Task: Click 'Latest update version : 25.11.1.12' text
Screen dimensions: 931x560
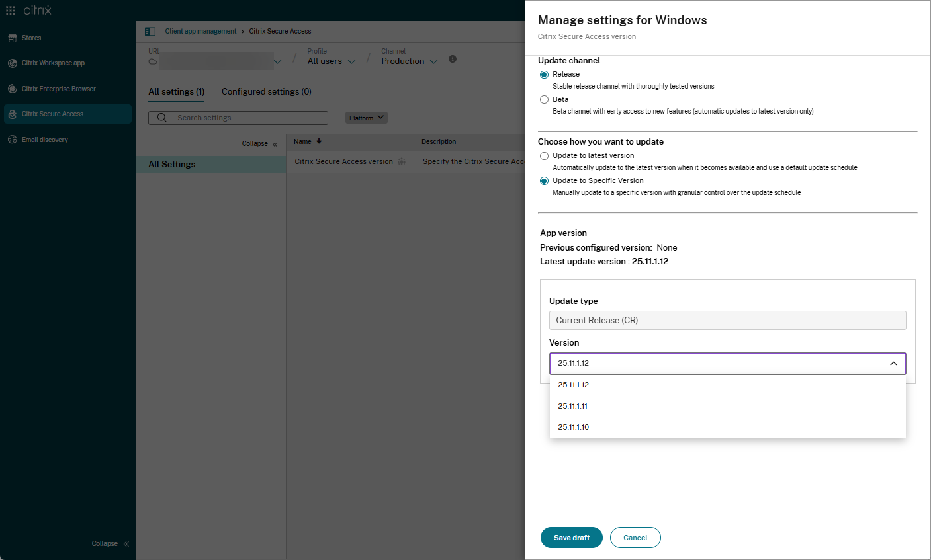Action: tap(604, 262)
